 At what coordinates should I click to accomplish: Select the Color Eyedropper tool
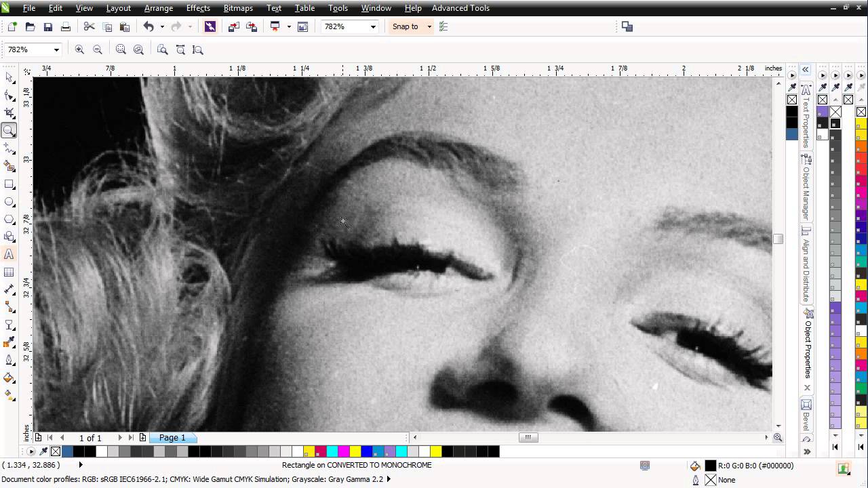[9, 342]
